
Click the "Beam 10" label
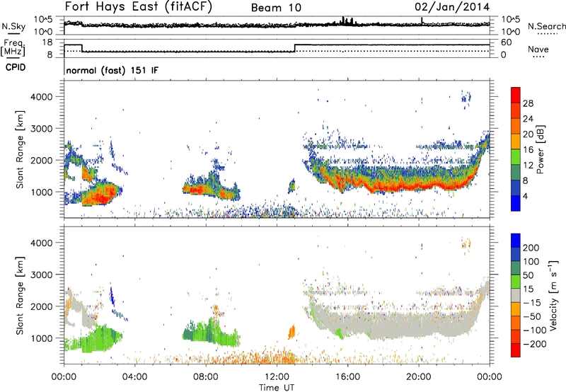[x=276, y=8]
